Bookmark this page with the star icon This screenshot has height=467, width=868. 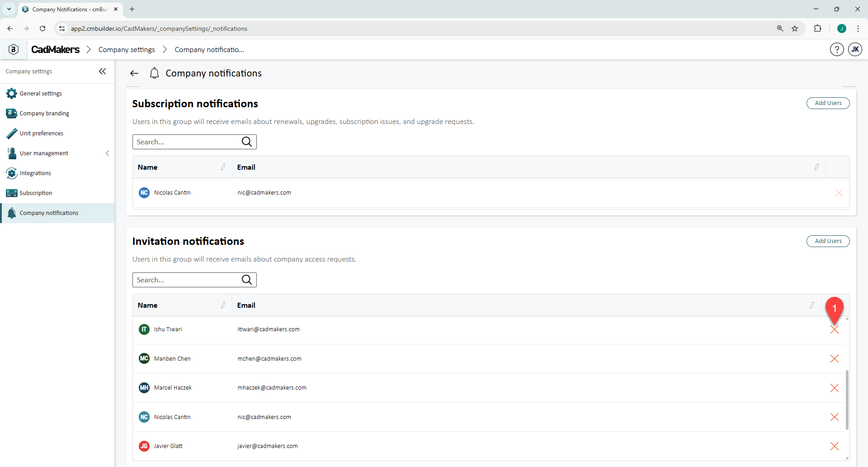[795, 29]
